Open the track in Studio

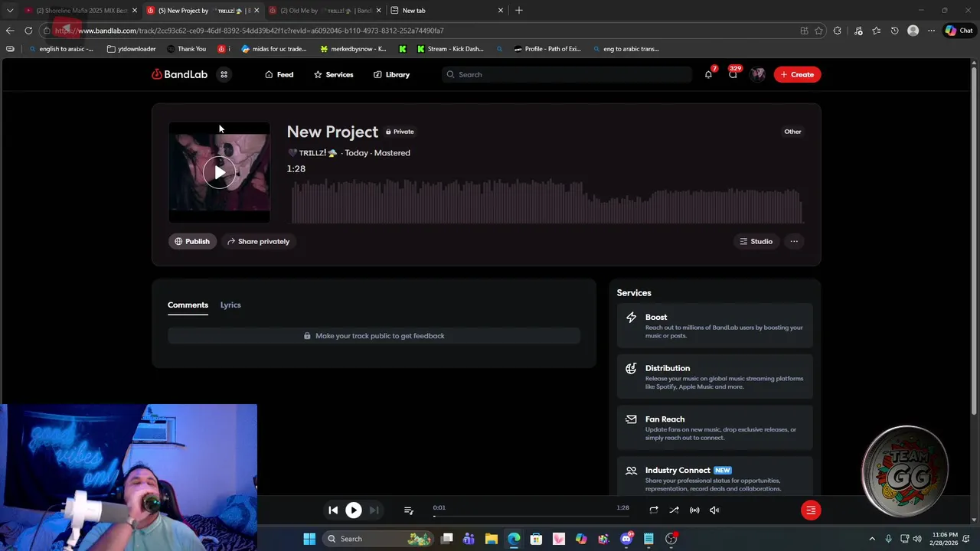pyautogui.click(x=756, y=241)
